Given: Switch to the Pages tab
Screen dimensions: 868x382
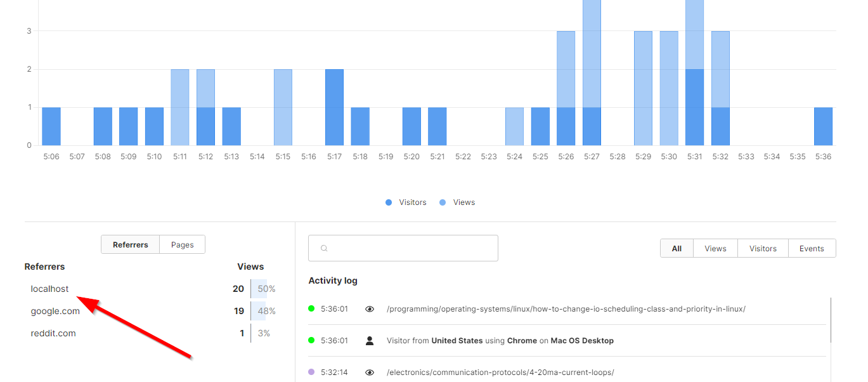Looking at the screenshot, I should pos(182,245).
